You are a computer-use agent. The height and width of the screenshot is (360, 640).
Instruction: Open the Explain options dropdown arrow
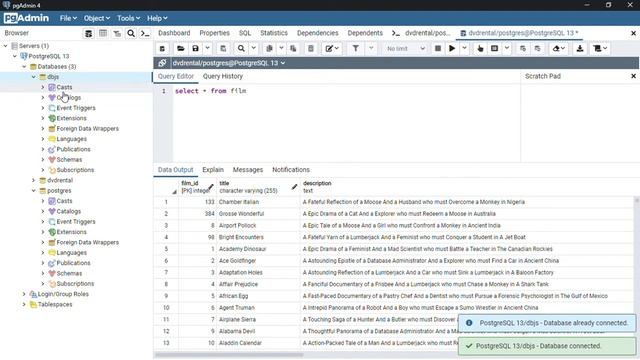point(507,49)
